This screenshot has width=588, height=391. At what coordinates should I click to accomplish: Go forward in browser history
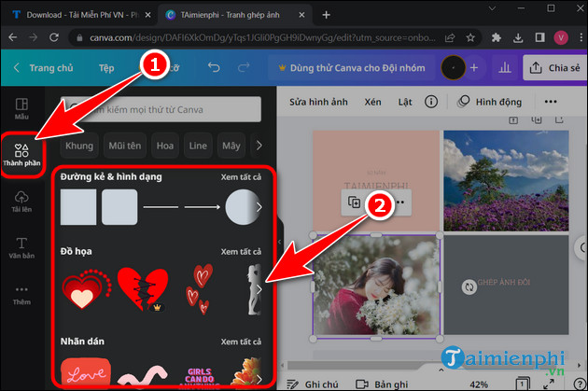[34, 37]
